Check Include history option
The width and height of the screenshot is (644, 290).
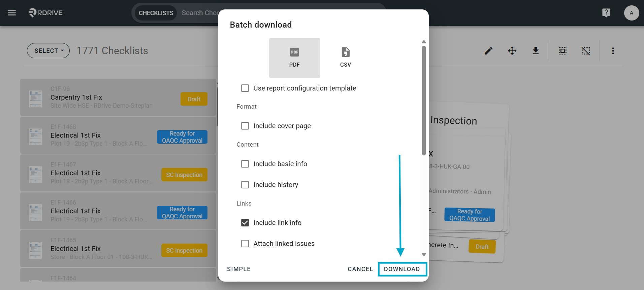tap(245, 185)
